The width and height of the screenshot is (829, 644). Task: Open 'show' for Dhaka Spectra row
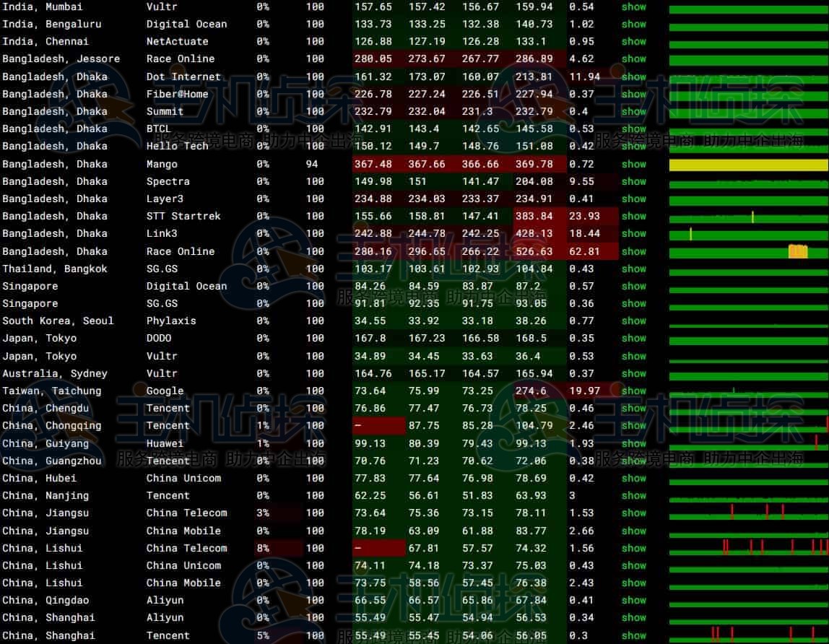point(633,182)
